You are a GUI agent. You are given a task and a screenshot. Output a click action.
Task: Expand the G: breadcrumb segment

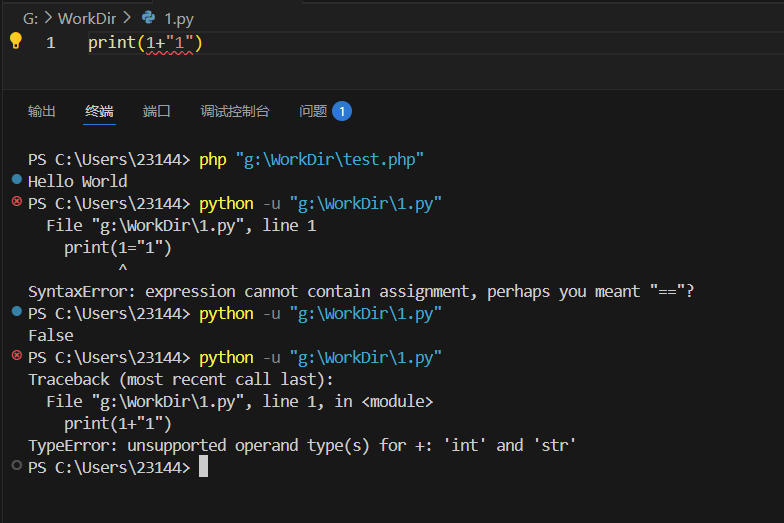30,17
